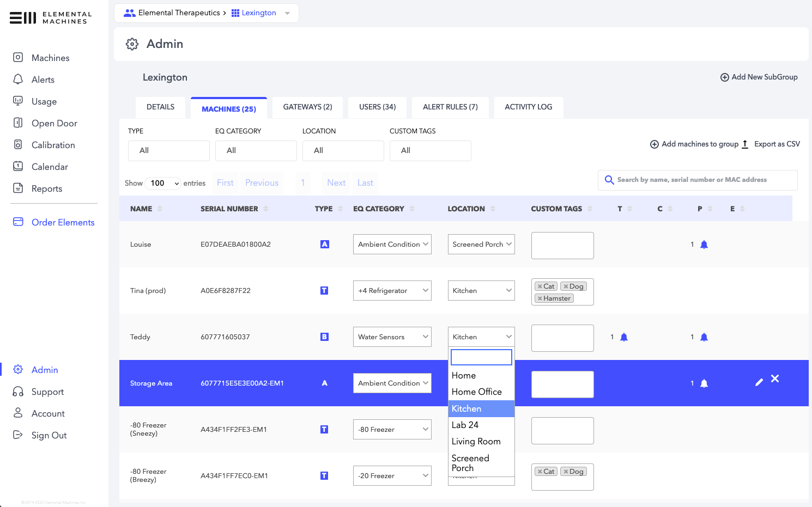Sort by the Name column
The height and width of the screenshot is (507, 812).
(146, 209)
